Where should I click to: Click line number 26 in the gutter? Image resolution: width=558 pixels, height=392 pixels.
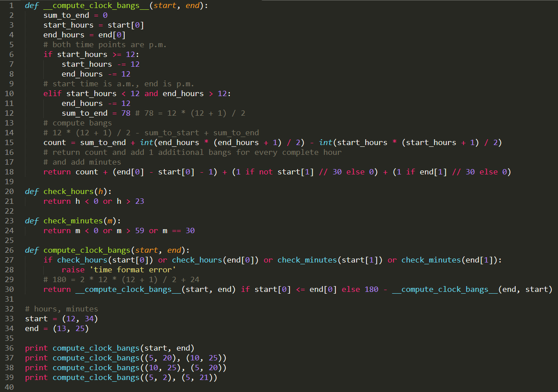click(9, 250)
